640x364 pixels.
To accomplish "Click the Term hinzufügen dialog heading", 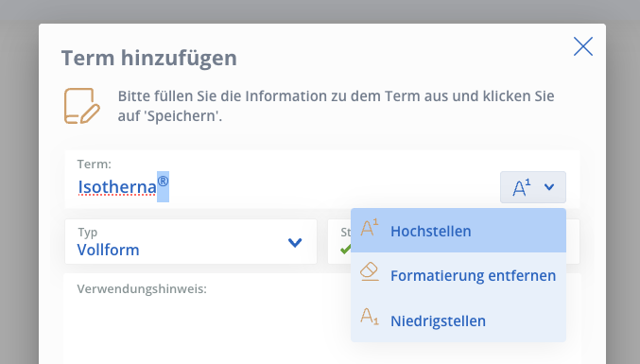I will 149,58.
